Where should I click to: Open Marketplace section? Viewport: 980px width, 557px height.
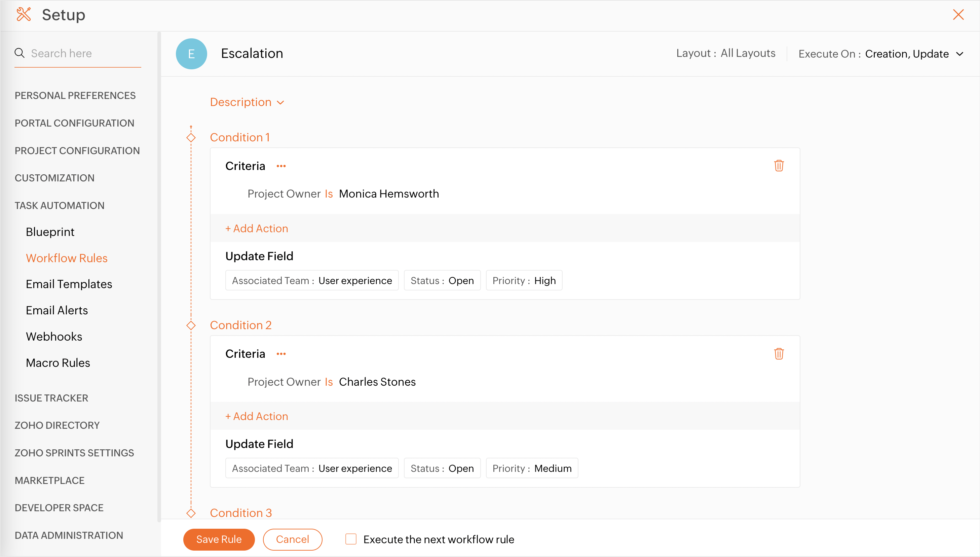49,481
